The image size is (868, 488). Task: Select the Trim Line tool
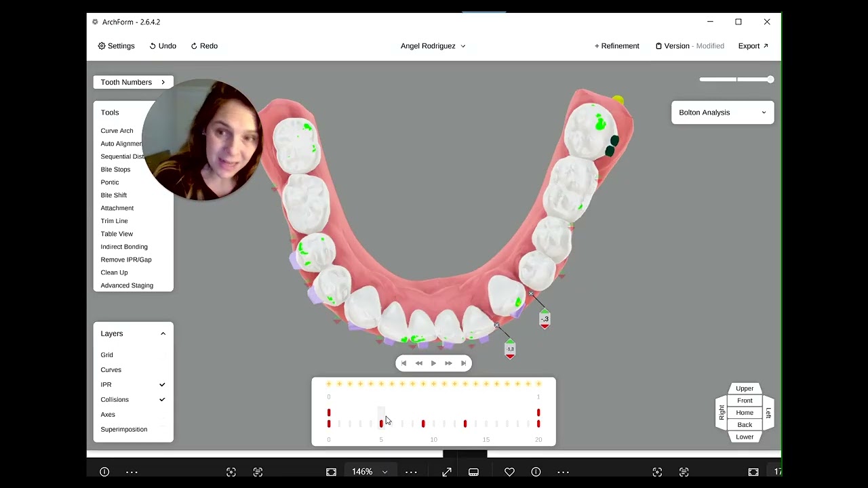click(114, 221)
